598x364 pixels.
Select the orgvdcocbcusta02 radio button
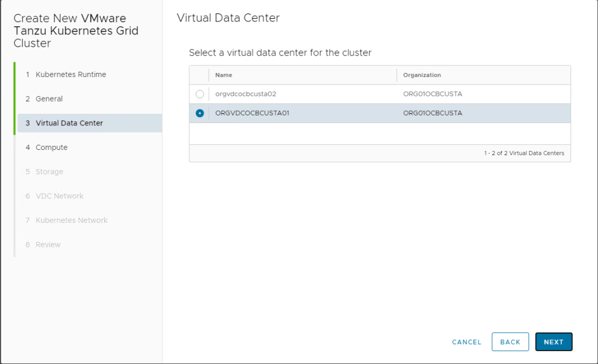click(200, 94)
